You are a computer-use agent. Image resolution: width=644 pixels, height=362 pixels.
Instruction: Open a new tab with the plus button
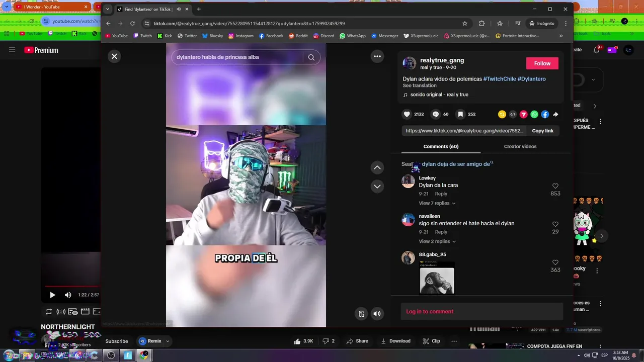(199, 9)
